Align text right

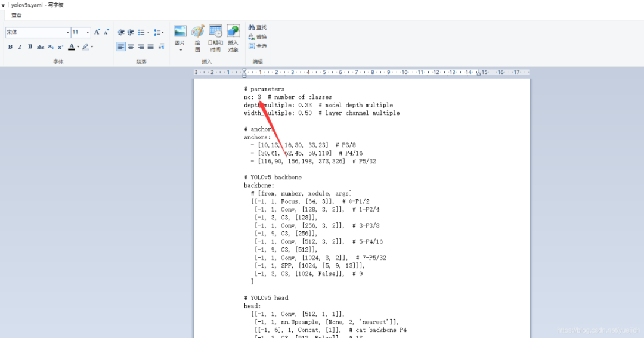[141, 47]
